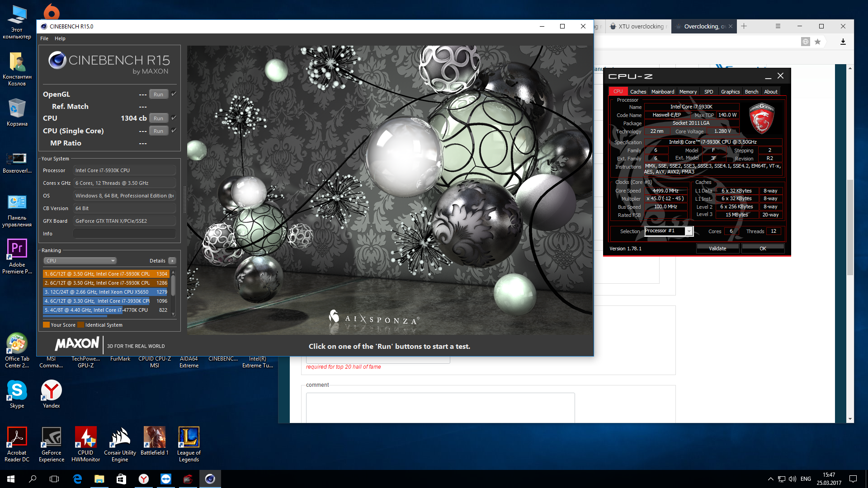This screenshot has height=488, width=868.
Task: Open the notification center icon
Action: [853, 479]
